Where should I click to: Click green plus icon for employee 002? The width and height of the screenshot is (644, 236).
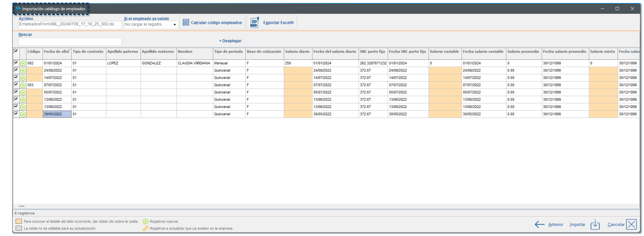tap(23, 63)
